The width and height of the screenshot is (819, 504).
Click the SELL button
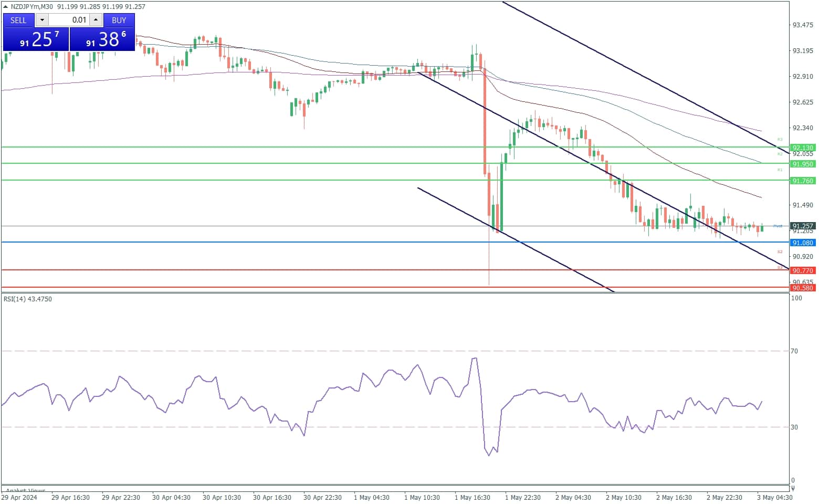pyautogui.click(x=19, y=20)
